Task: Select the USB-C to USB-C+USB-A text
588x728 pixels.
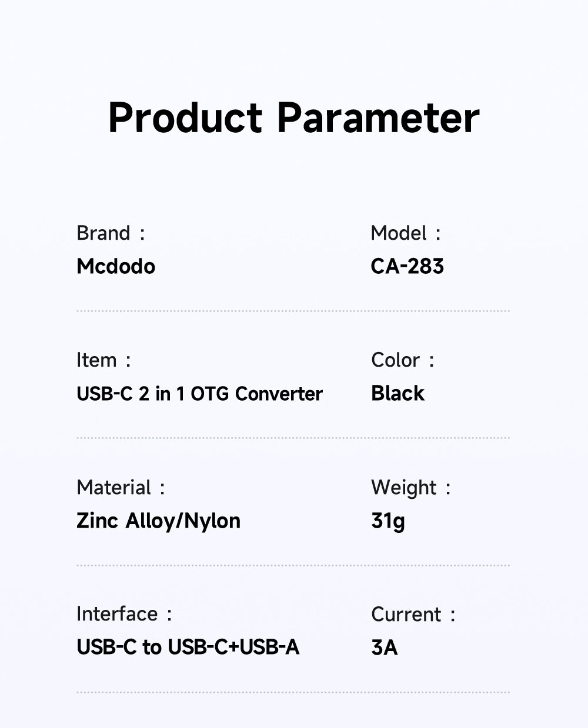Action: 188,647
